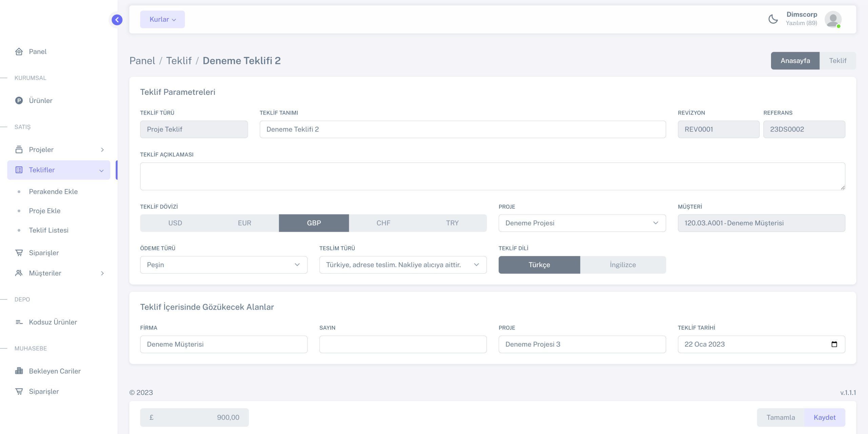This screenshot has width=868, height=434.
Task: Open Kodsuz Ürünler list icon
Action: click(x=19, y=322)
